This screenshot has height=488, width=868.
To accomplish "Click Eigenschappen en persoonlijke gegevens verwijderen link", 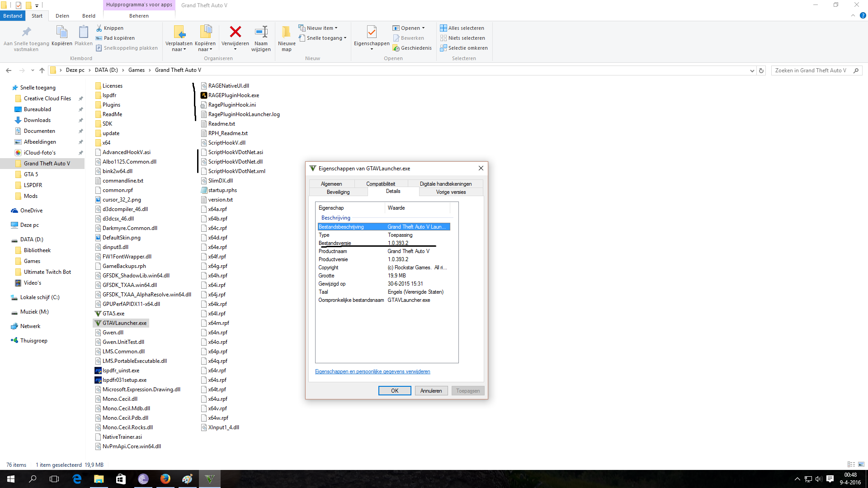I will click(x=373, y=371).
